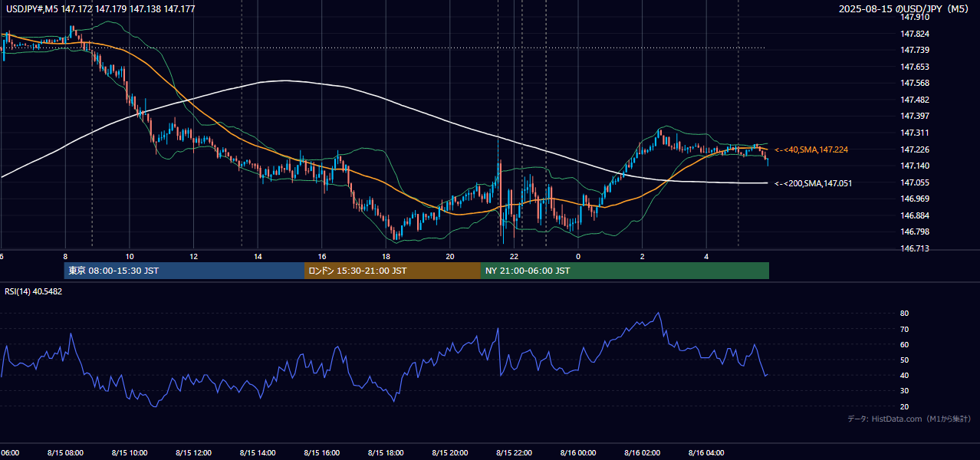Click hour tick 16 on price chart axis

click(x=322, y=256)
